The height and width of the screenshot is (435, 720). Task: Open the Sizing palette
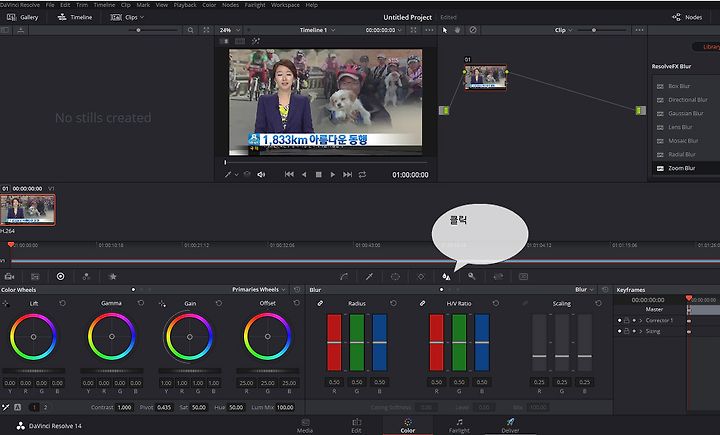498,277
